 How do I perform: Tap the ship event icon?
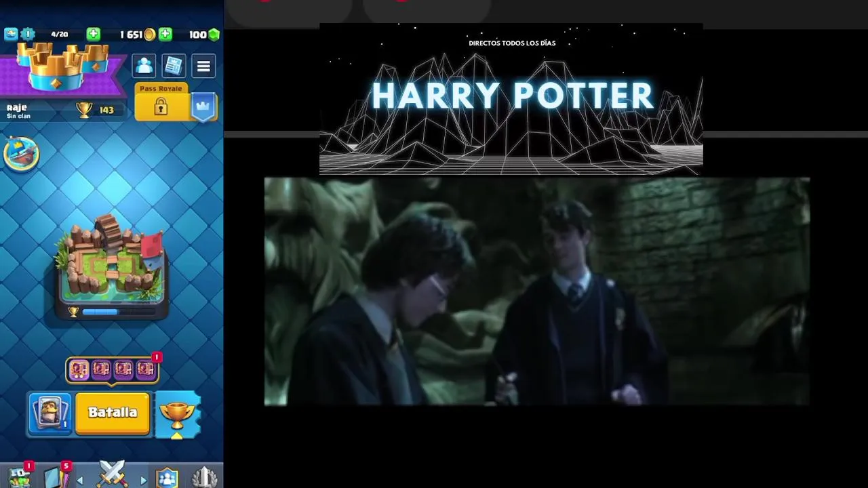(21, 153)
